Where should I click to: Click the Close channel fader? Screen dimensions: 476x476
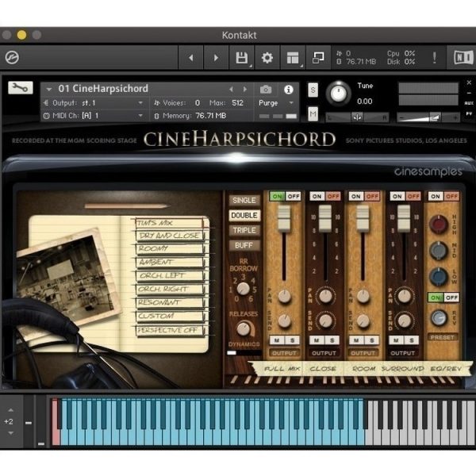(324, 219)
